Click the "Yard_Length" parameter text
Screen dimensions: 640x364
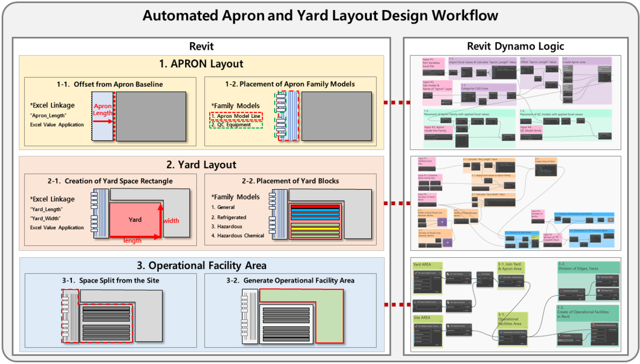pyautogui.click(x=46, y=209)
